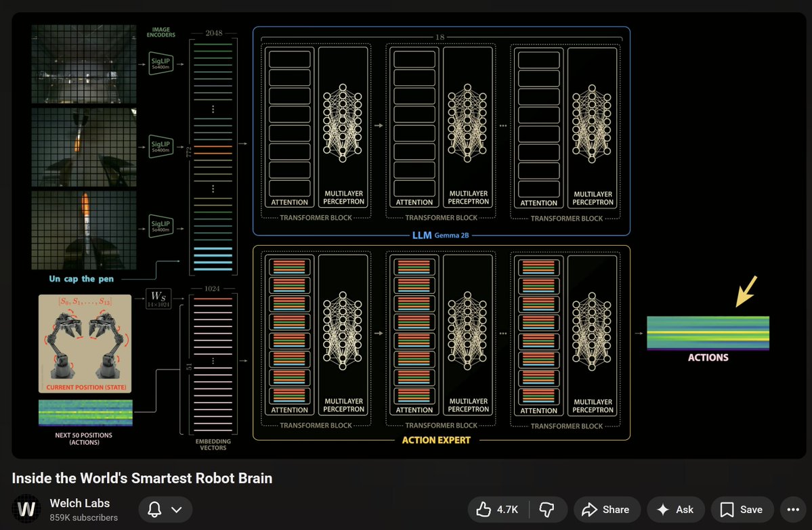The image size is (812, 530).
Task: Click the ACTION EXPERT label in video
Action: pos(435,440)
